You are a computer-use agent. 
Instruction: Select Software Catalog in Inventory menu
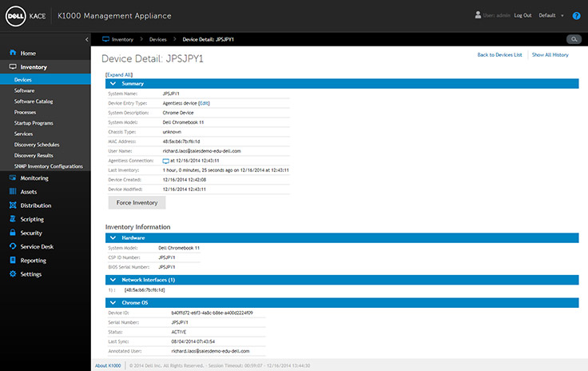click(x=34, y=102)
